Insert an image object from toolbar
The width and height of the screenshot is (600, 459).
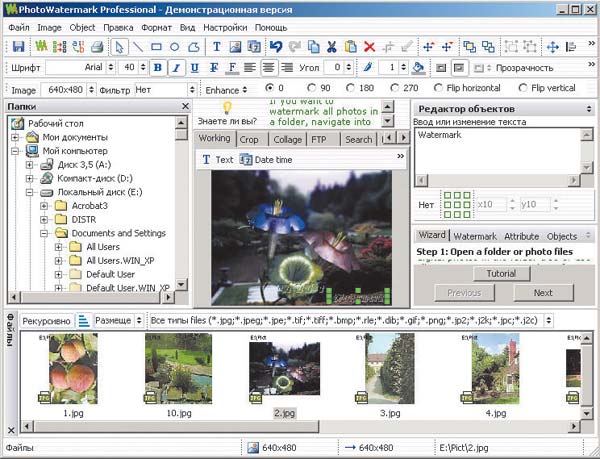(235, 47)
